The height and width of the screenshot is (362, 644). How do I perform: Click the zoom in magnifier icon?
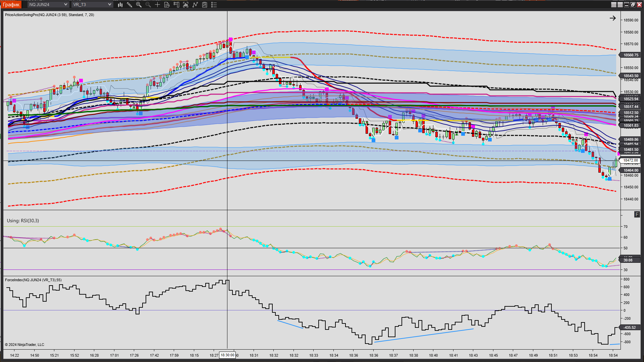(x=139, y=5)
